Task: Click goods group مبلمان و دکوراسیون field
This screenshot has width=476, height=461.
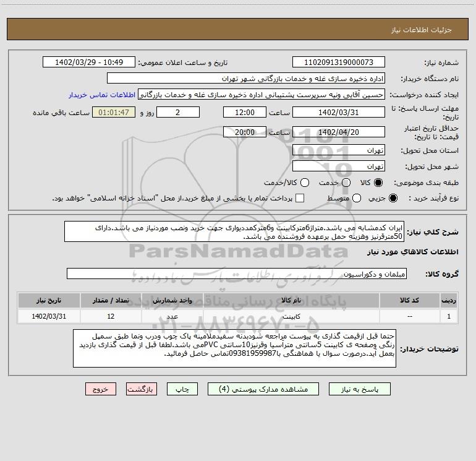Action: pyautogui.click(x=237, y=274)
